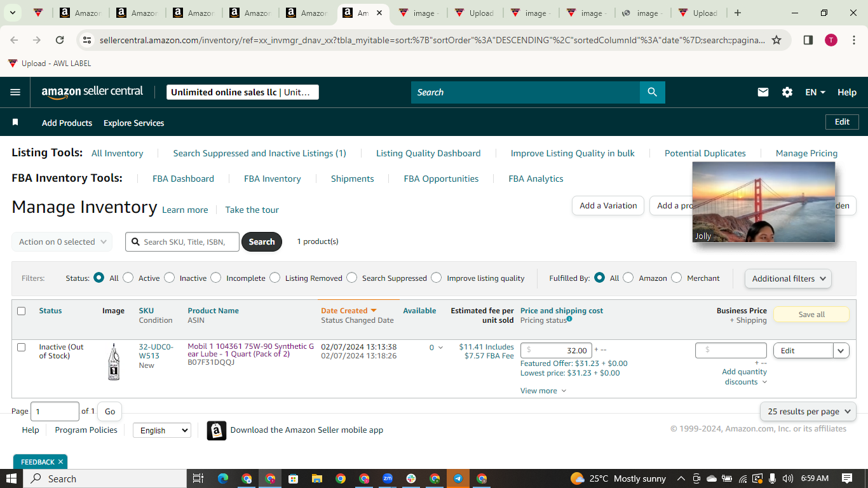868x488 pixels.
Task: Expand the Additional filters dropdown
Action: (788, 278)
